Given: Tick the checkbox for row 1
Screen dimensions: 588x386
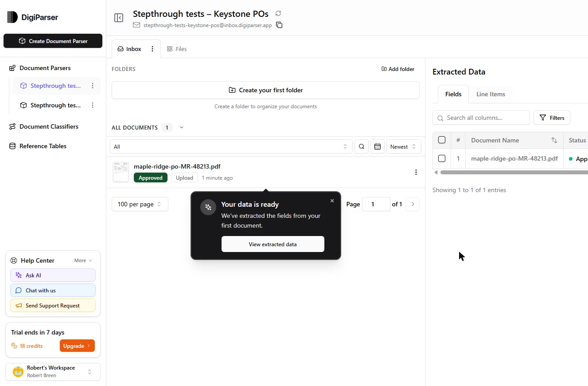Looking at the screenshot, I should (x=442, y=158).
